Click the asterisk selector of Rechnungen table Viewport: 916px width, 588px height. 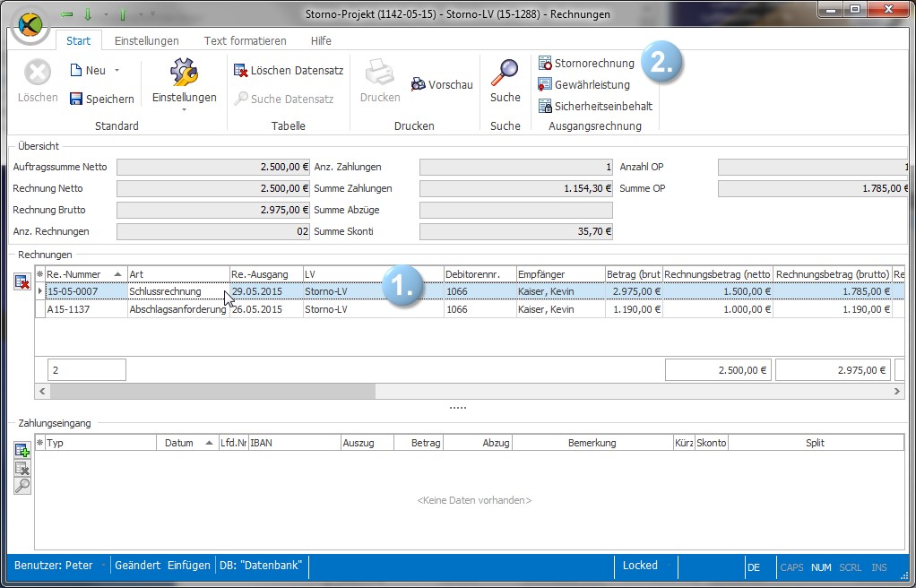click(x=39, y=274)
